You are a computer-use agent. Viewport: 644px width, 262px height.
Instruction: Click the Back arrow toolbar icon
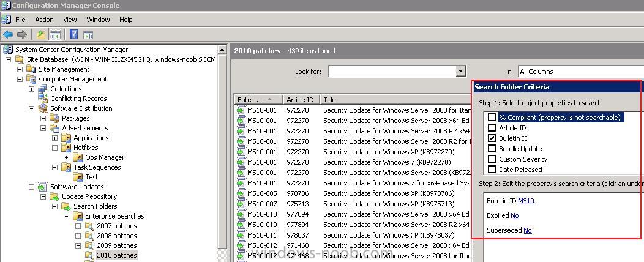pos(8,34)
